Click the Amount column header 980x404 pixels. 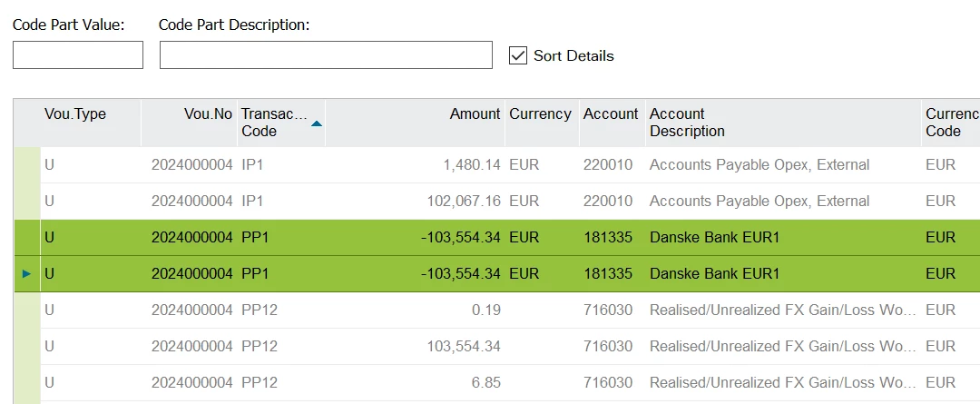475,114
